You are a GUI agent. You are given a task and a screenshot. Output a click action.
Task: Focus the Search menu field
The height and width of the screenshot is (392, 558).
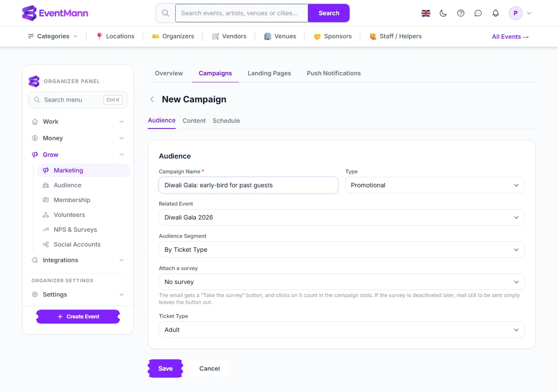click(78, 100)
